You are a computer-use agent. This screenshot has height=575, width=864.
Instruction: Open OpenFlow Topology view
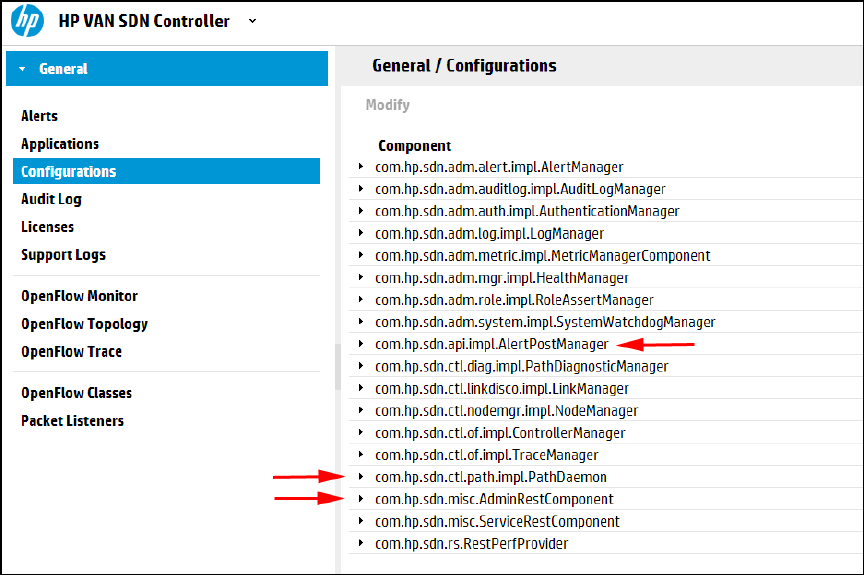click(84, 324)
